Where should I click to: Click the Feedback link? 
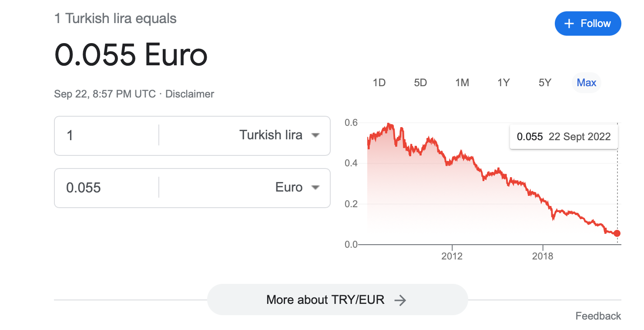point(598,316)
